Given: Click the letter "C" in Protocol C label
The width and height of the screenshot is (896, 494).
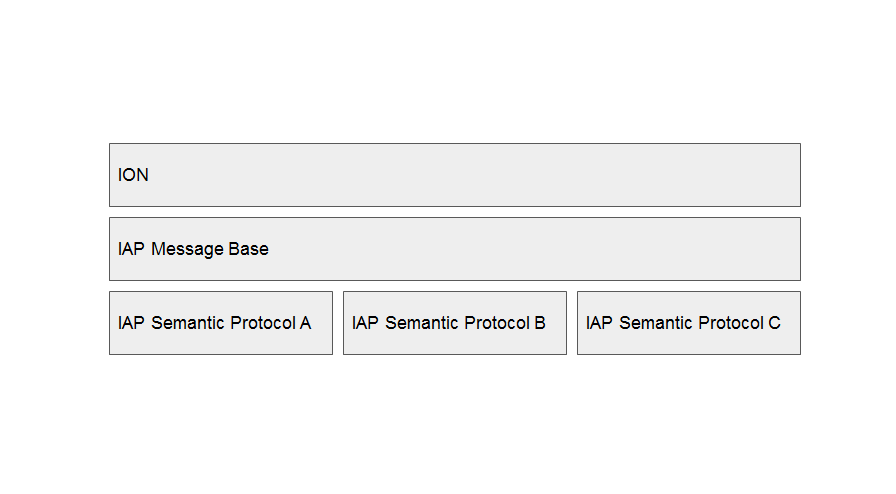Looking at the screenshot, I should [x=774, y=323].
